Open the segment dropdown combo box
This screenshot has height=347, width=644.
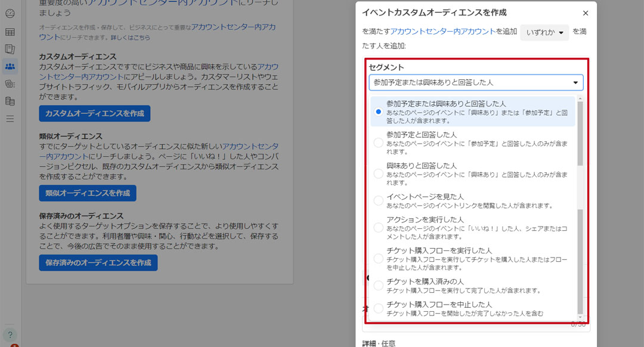(475, 82)
